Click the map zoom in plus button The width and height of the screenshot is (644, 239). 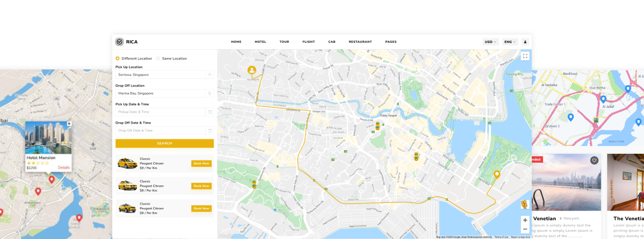[525, 220]
